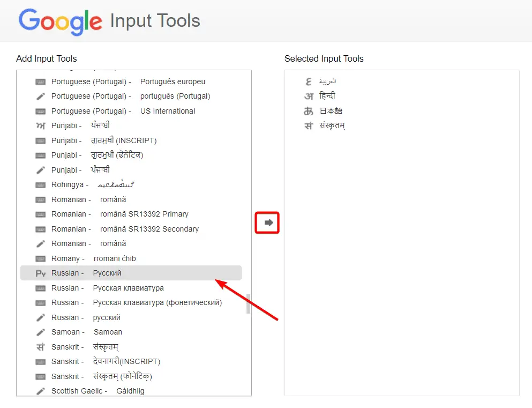Viewport: 532px width, 408px height.
Task: Click the Hindi अ icon in Selected Input Tools
Action: 309,97
